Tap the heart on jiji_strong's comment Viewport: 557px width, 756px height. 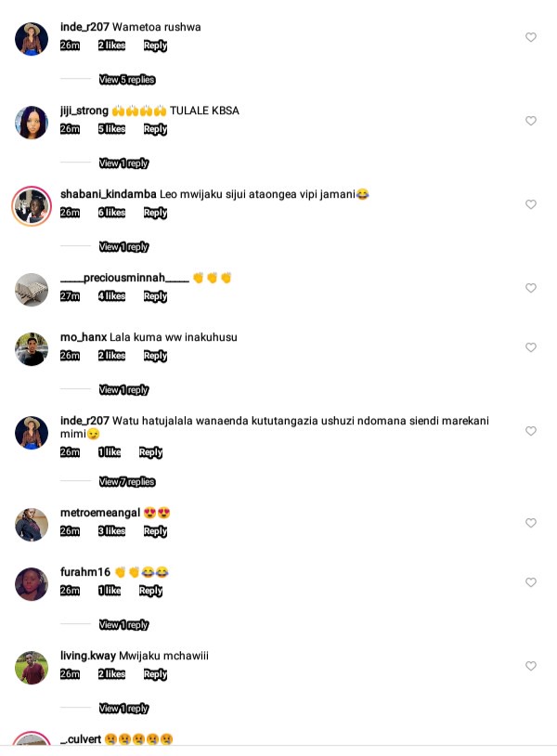point(530,121)
